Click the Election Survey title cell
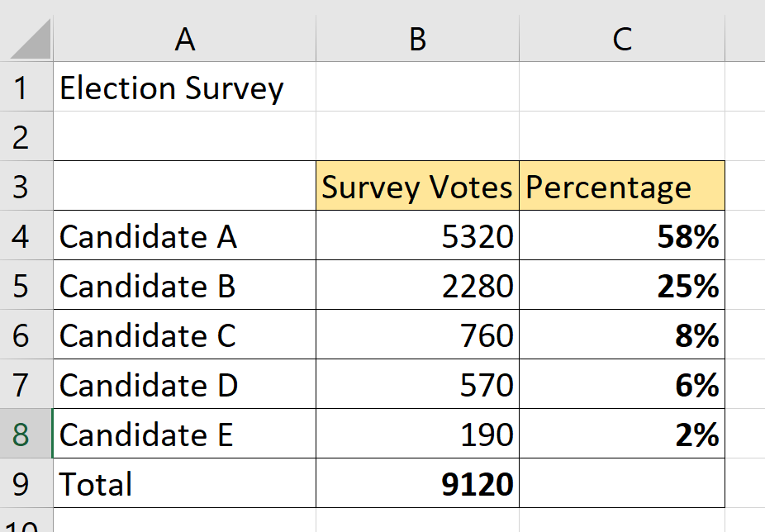The image size is (765, 532). 183,87
